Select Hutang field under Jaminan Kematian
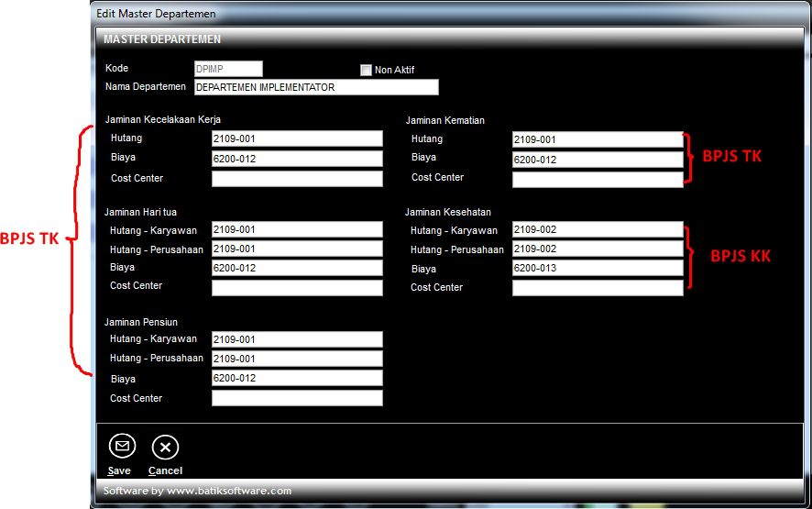The image size is (812, 509). click(598, 139)
